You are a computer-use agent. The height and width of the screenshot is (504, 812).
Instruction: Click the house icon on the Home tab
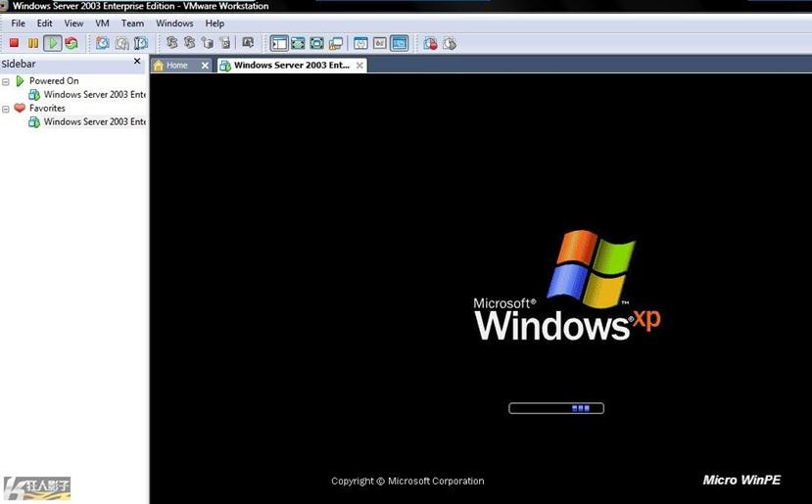(x=159, y=66)
